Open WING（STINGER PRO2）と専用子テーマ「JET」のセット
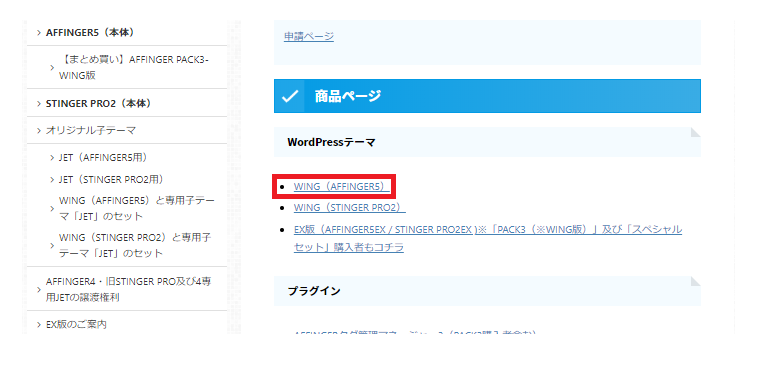The height and width of the screenshot is (367, 764). pos(135,246)
